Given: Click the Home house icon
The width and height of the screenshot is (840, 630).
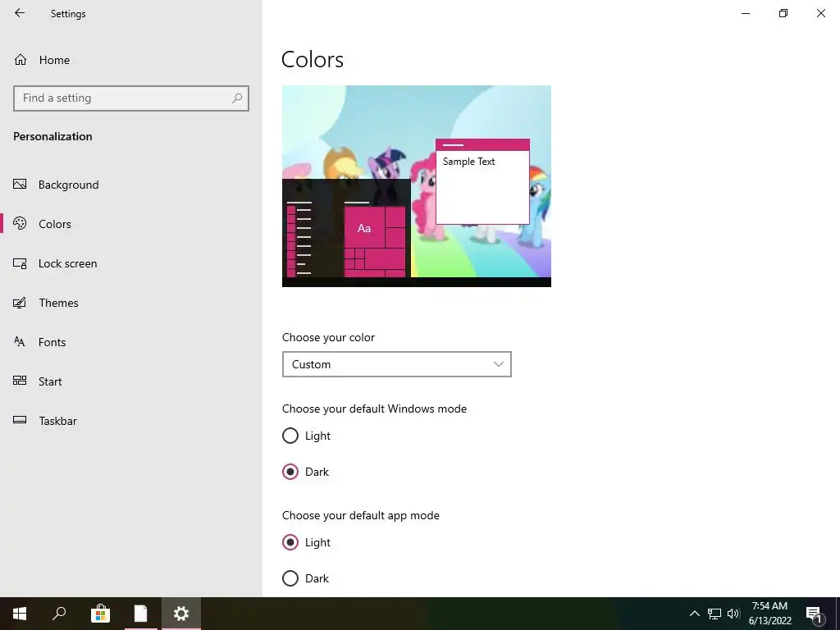Looking at the screenshot, I should (x=21, y=59).
